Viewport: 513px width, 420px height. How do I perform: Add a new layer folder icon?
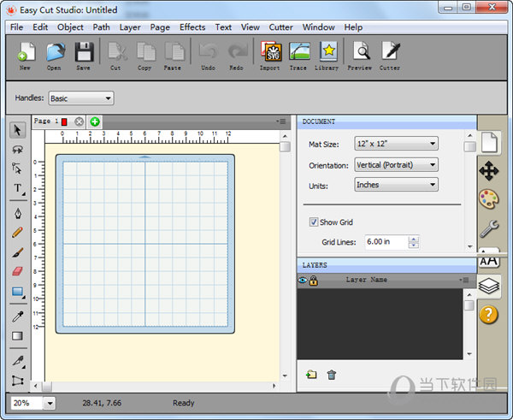[x=311, y=374]
